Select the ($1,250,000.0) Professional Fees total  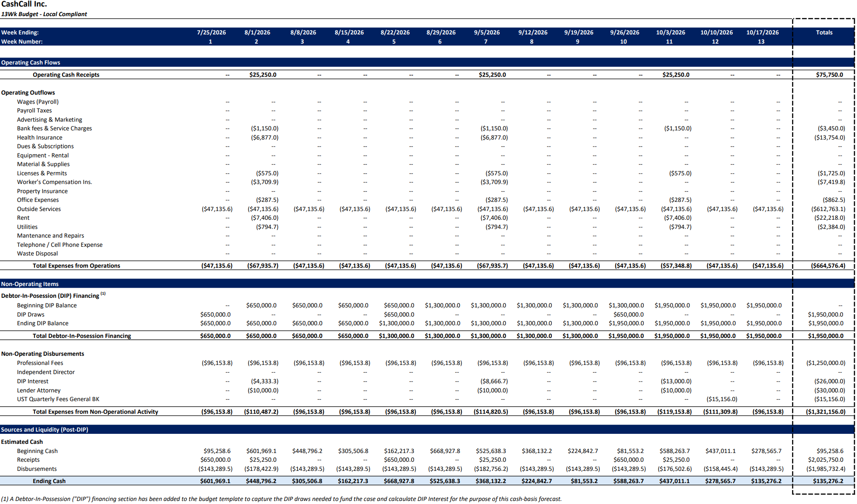click(826, 363)
